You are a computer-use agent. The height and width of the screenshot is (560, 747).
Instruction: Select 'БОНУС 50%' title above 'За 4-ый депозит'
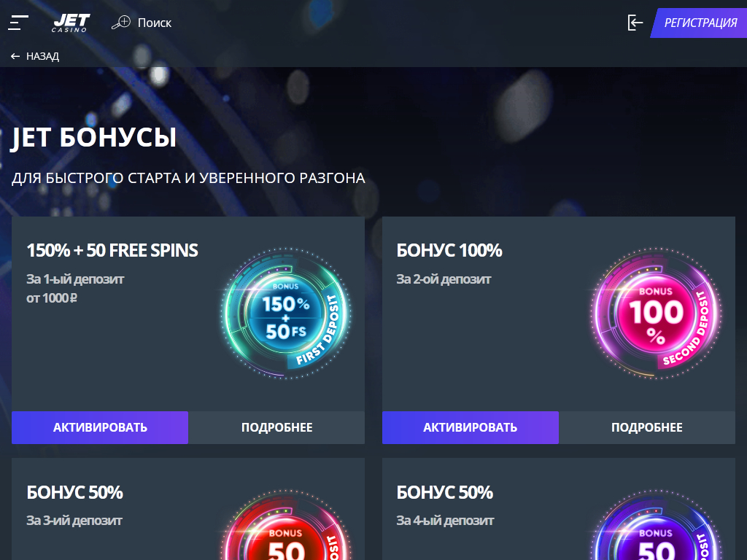pyautogui.click(x=445, y=492)
